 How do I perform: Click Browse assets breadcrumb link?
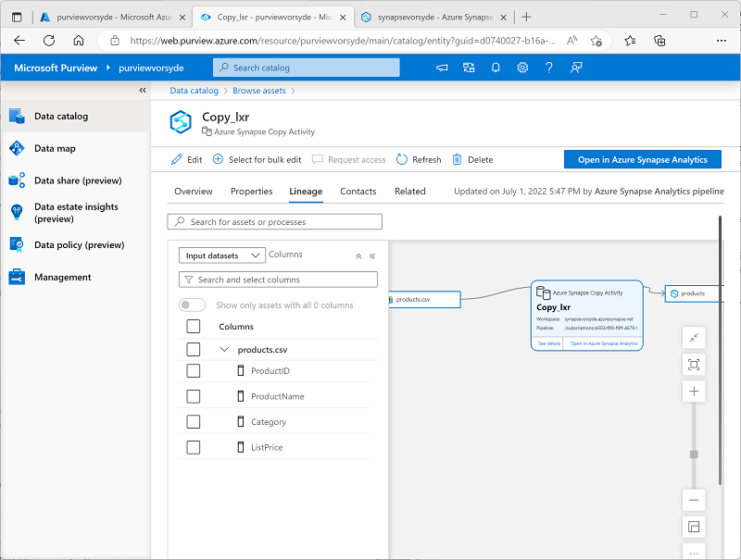click(x=259, y=91)
